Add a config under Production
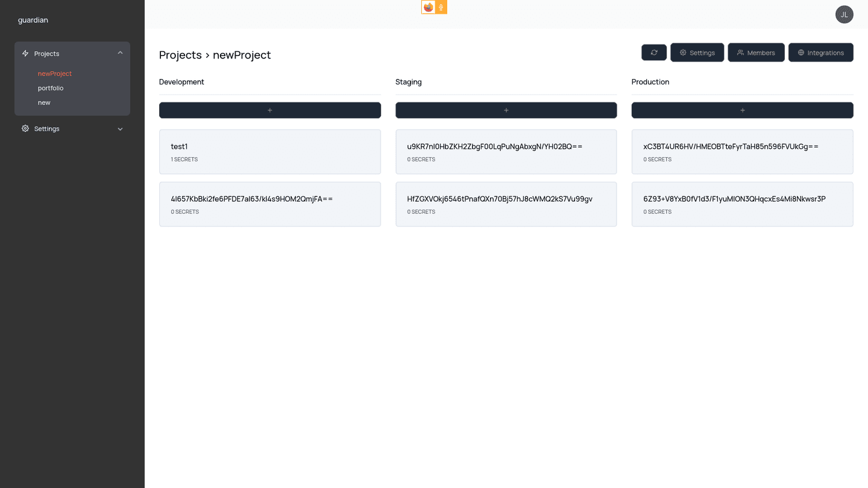The width and height of the screenshot is (868, 488). point(743,110)
